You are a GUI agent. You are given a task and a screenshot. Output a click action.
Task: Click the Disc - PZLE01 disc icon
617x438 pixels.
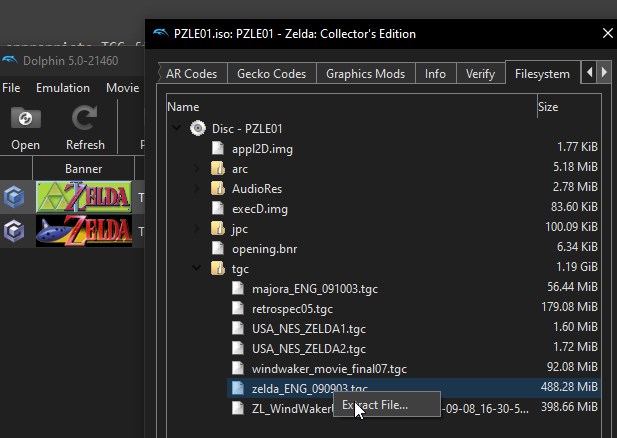click(x=198, y=128)
